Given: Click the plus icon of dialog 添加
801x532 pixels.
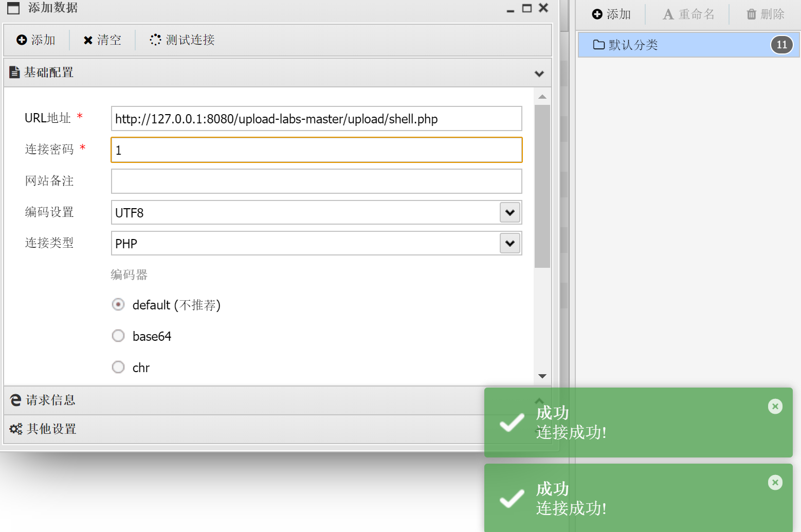Looking at the screenshot, I should pos(22,40).
